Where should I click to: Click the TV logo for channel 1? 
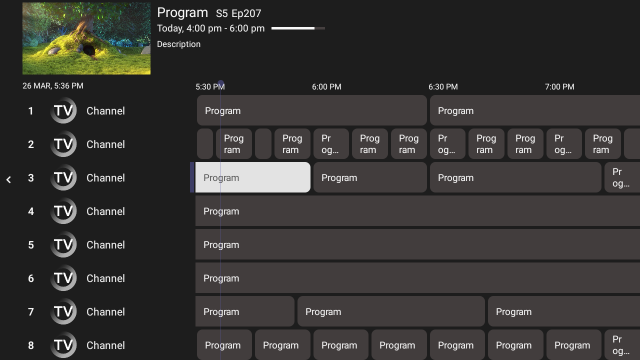click(63, 111)
